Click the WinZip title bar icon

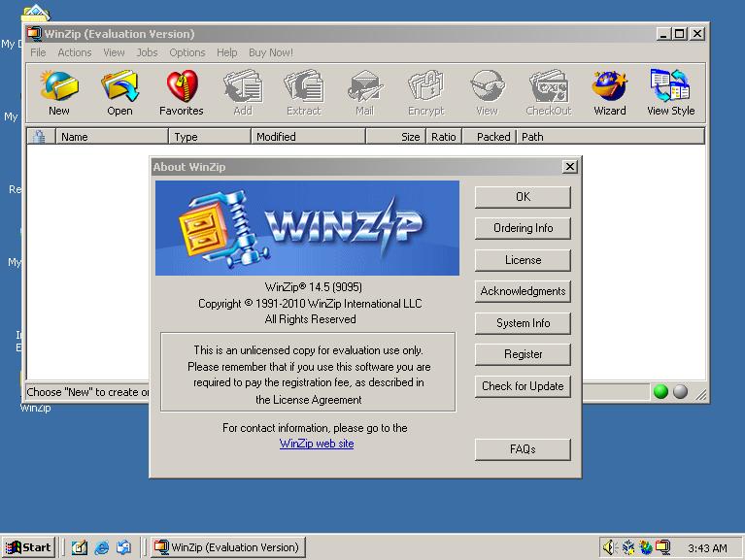coord(34,34)
